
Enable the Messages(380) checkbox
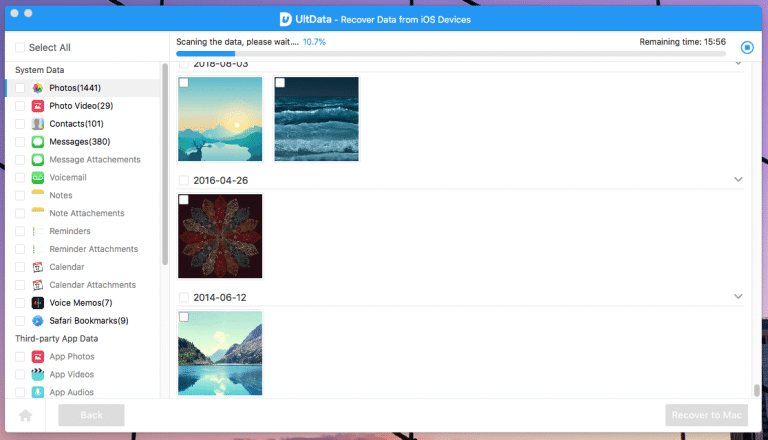pyautogui.click(x=20, y=142)
